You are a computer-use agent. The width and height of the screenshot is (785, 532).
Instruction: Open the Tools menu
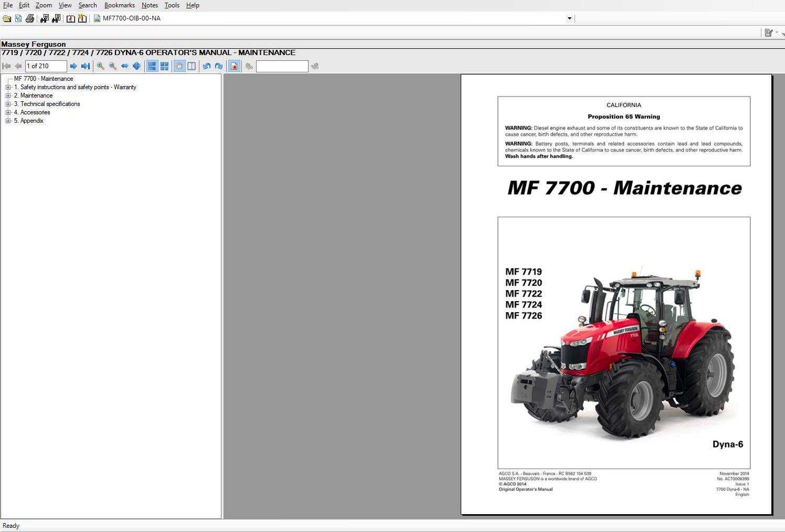point(172,5)
